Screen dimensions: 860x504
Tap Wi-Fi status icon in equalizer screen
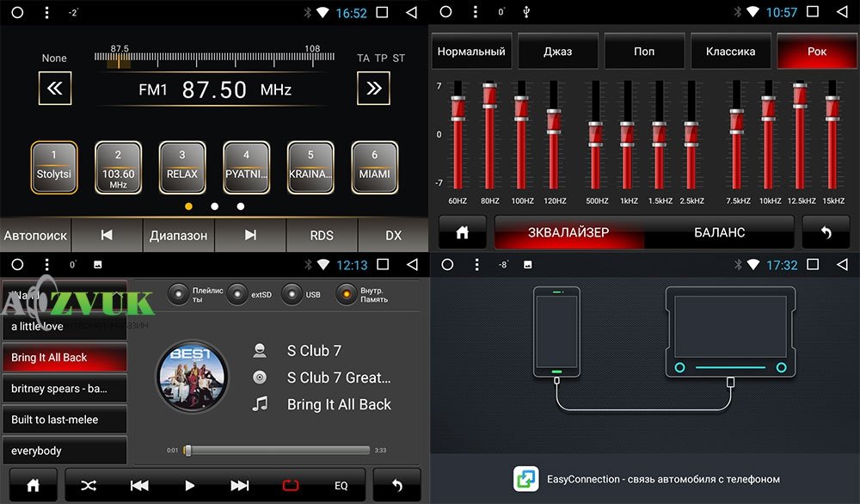tap(753, 12)
